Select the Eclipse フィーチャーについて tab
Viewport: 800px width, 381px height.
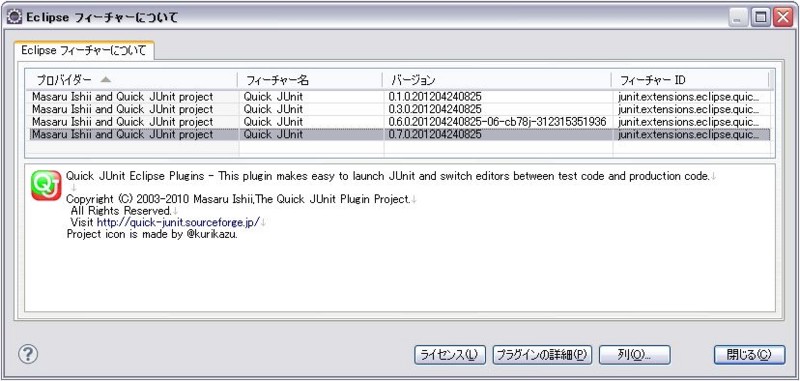pos(84,50)
